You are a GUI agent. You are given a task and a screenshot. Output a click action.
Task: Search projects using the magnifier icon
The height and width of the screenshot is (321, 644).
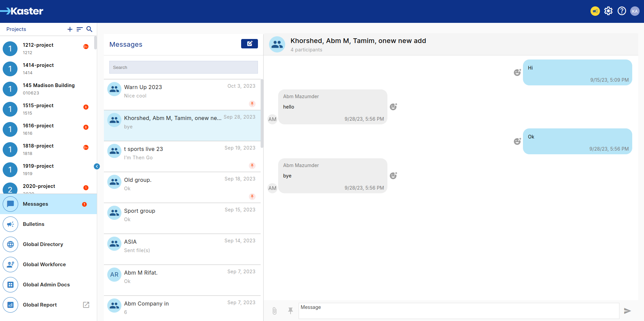[89, 29]
